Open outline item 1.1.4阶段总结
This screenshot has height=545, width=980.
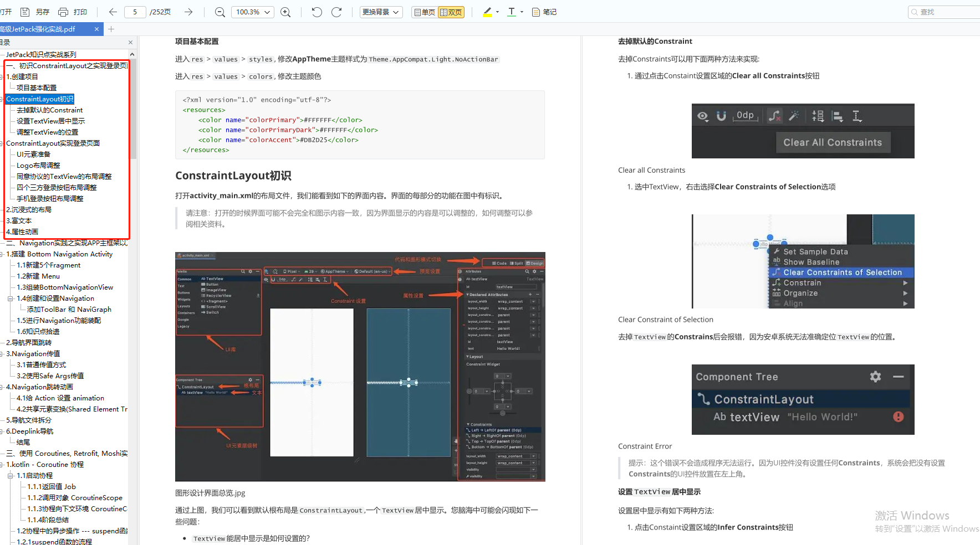click(48, 520)
